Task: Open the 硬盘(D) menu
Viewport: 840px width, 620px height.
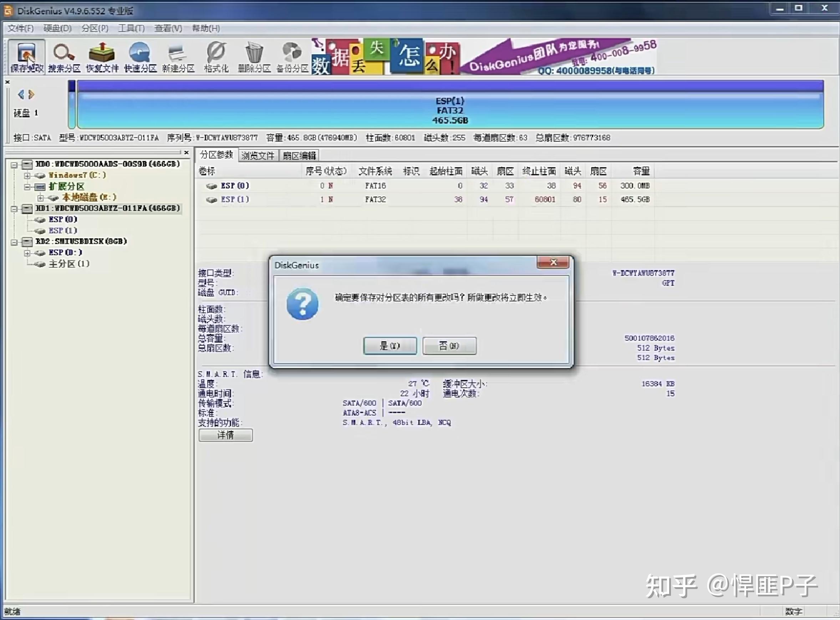Action: [57, 29]
